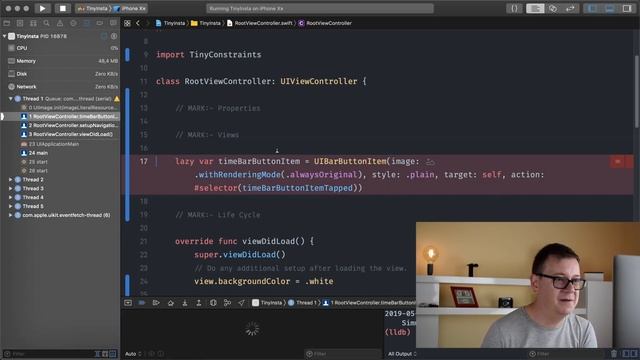
Task: Open the Debug navigator tab
Action: click(x=87, y=23)
